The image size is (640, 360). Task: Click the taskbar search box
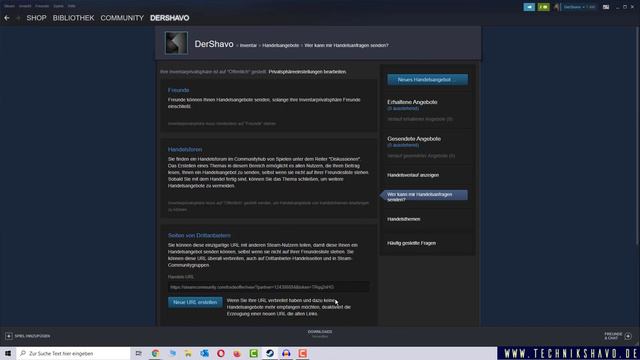point(73,353)
